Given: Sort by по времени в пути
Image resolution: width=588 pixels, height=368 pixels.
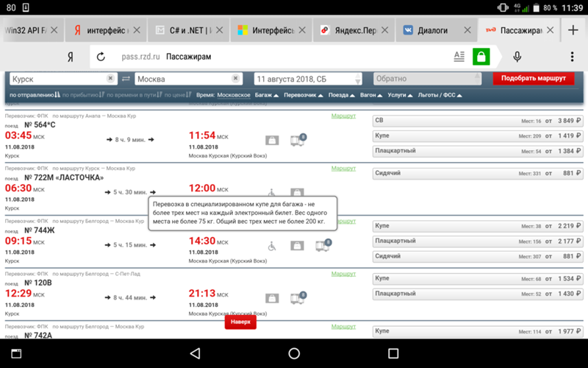Looking at the screenshot, I should coord(135,95).
